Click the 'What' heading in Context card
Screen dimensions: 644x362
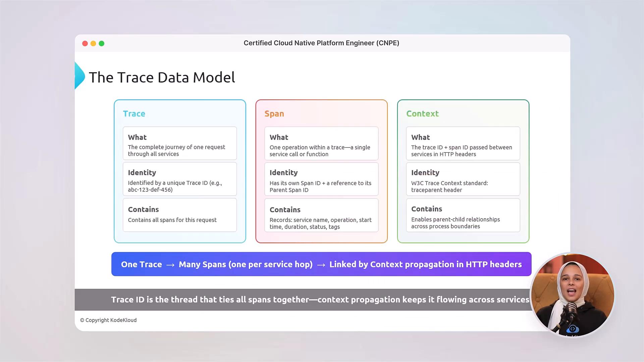tap(421, 137)
